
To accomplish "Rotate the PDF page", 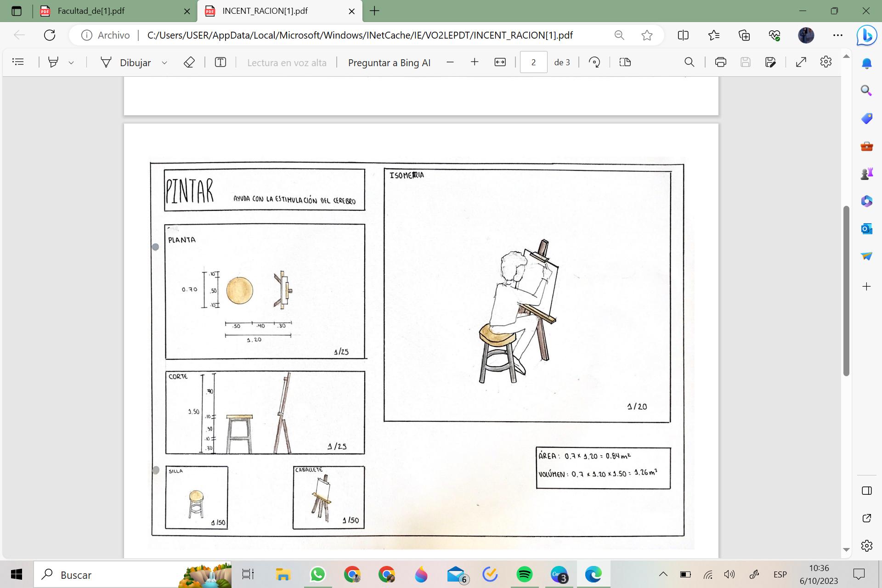I will pyautogui.click(x=594, y=62).
